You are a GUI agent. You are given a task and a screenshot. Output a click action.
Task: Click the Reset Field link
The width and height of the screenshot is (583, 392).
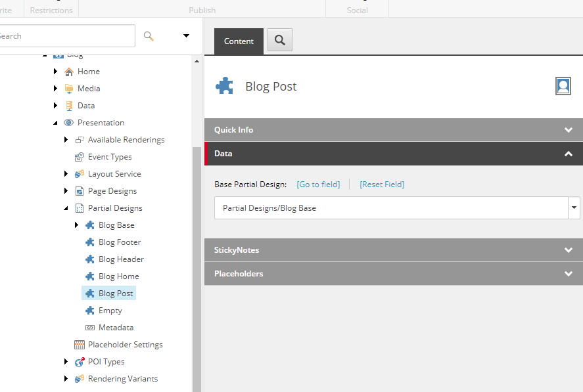point(382,185)
